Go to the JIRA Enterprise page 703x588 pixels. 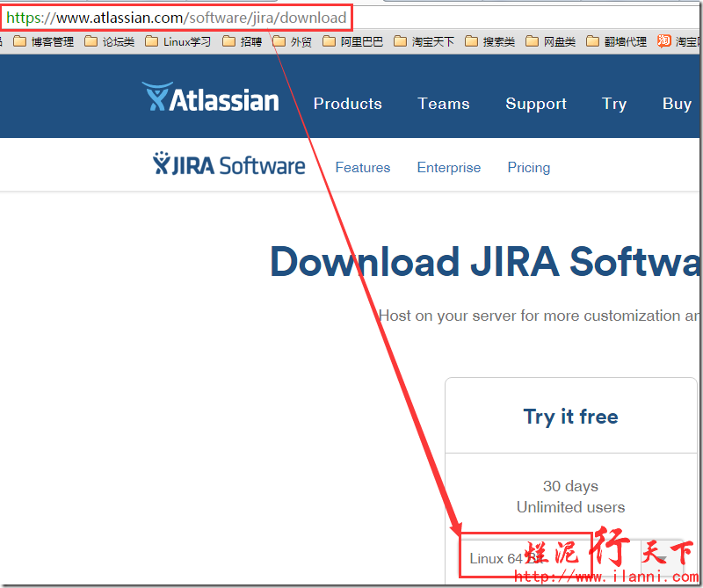point(449,167)
